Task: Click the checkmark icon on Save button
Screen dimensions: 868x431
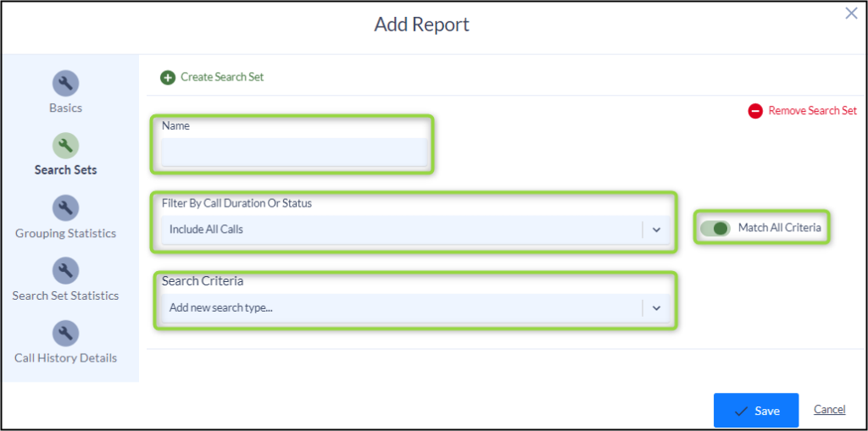Action: (x=741, y=411)
